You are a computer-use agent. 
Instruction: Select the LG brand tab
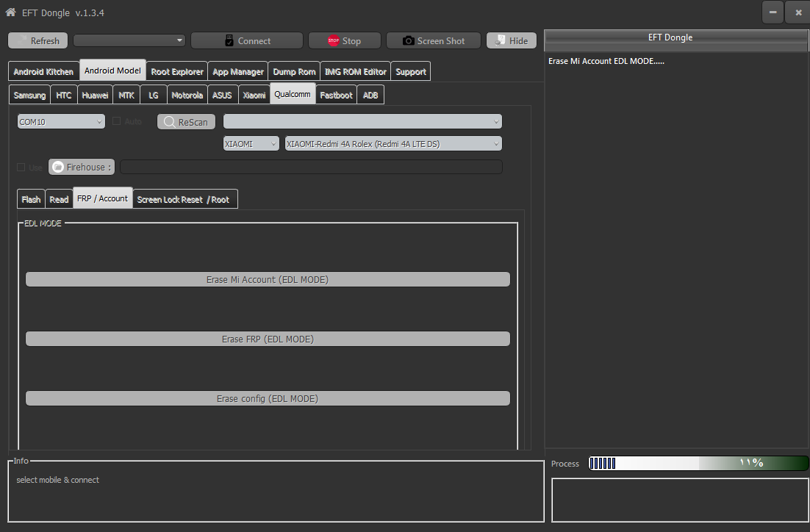pyautogui.click(x=154, y=95)
